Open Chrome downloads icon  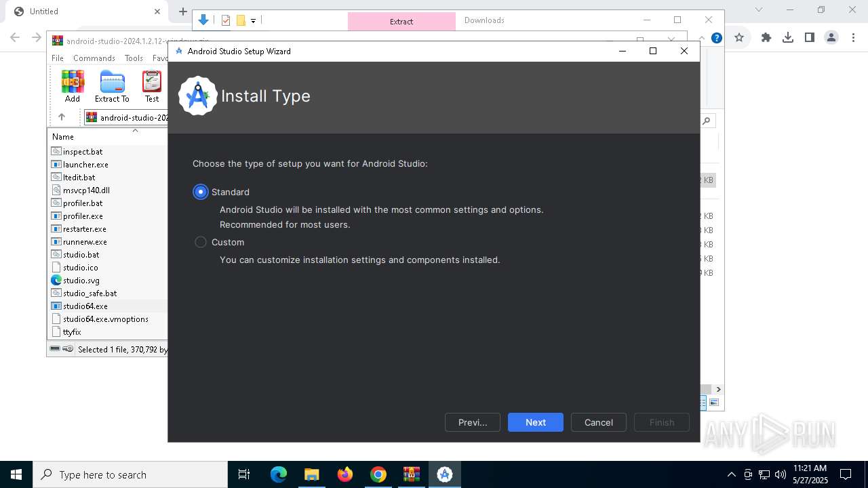788,38
